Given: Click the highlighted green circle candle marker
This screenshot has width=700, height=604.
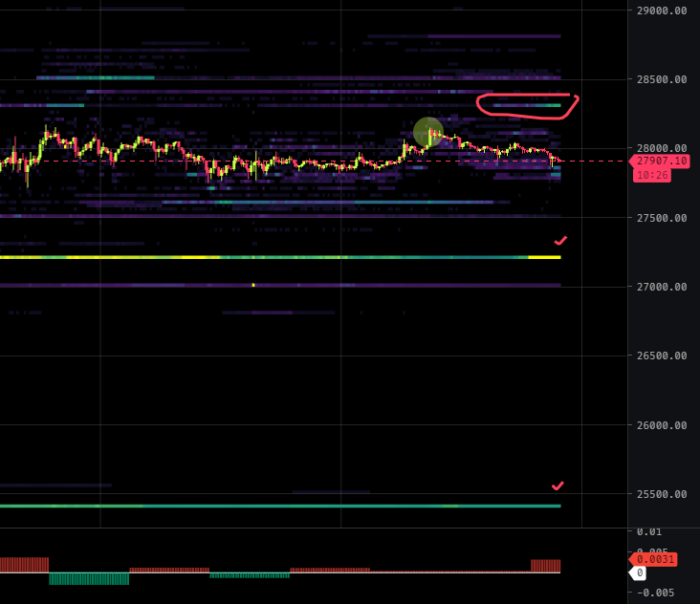Looking at the screenshot, I should (x=428, y=133).
